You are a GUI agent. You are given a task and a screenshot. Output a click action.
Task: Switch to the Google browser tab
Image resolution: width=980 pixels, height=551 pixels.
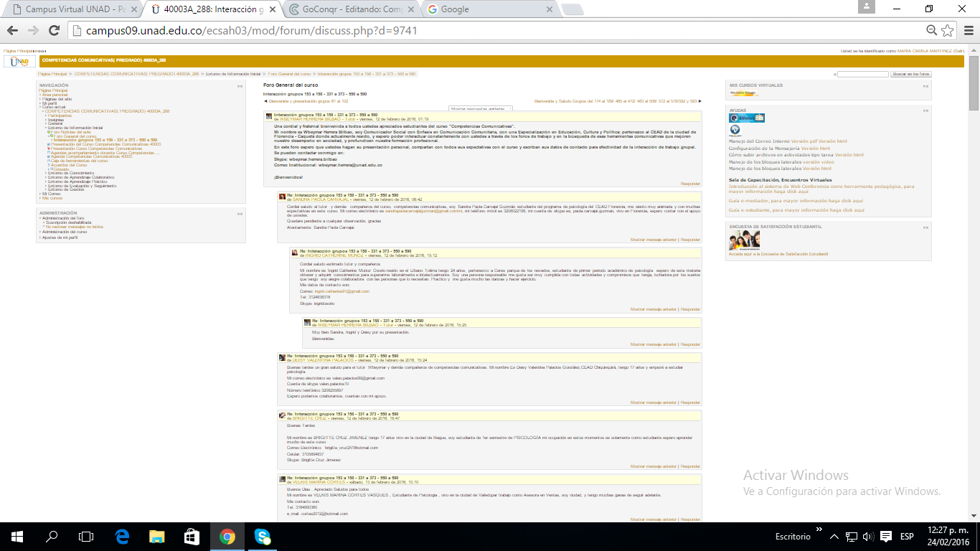(x=488, y=9)
